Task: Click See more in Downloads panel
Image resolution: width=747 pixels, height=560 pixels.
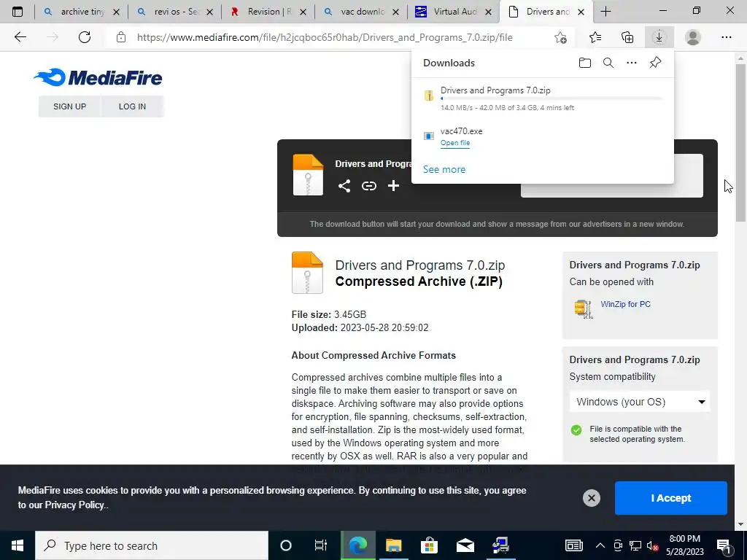Action: (x=444, y=169)
